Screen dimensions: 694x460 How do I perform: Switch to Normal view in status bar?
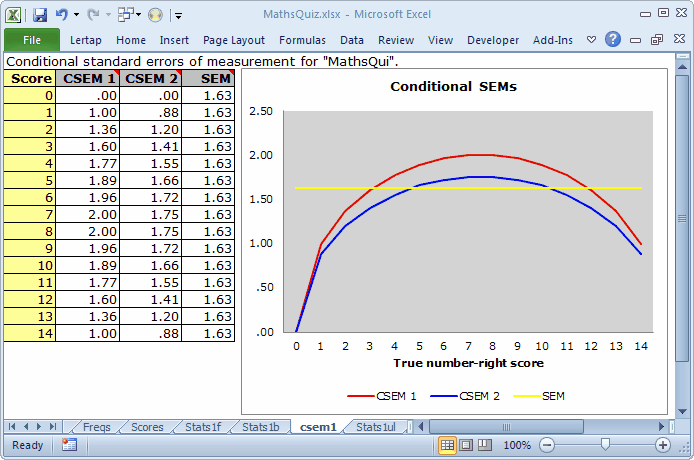click(x=447, y=445)
